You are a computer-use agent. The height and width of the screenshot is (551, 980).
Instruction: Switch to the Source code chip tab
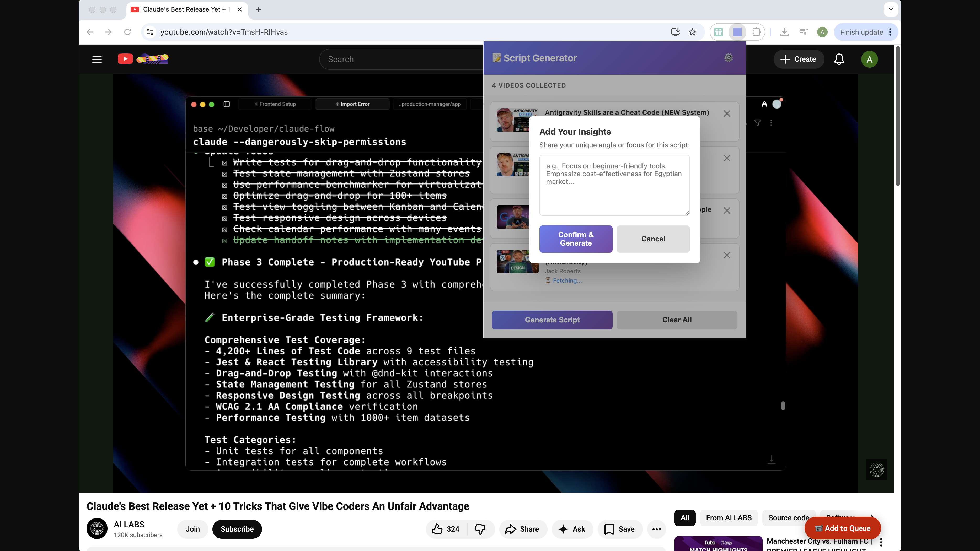click(789, 517)
